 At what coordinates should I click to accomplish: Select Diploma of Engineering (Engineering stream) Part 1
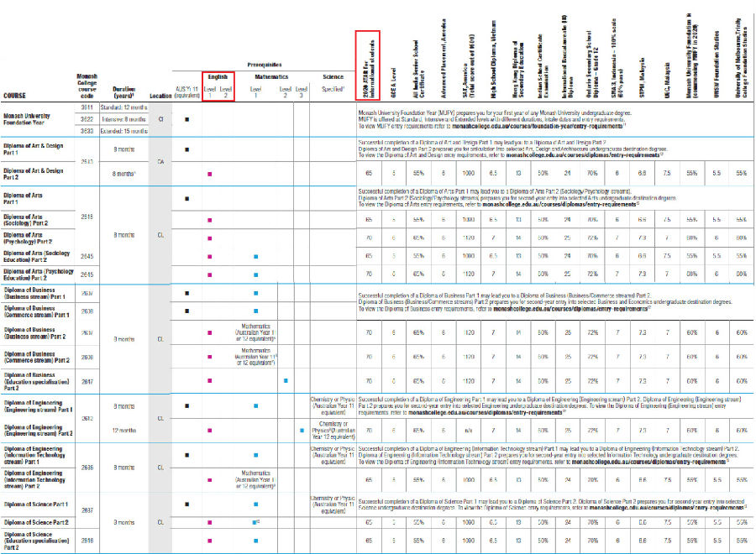[38, 406]
